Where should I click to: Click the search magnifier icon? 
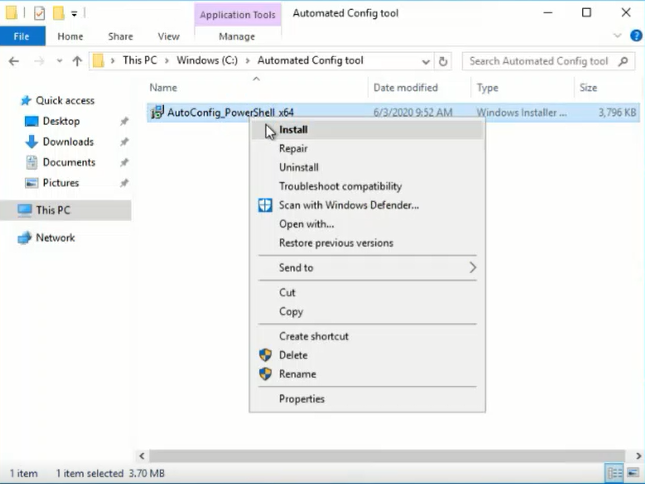click(x=623, y=61)
